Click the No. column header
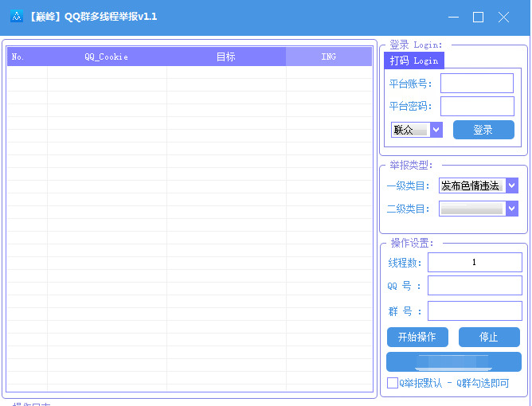532x406 pixels. (18, 57)
